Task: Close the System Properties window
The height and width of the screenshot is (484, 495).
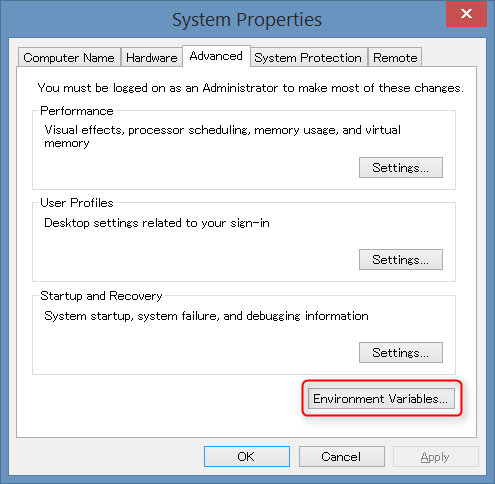Action: (466, 14)
